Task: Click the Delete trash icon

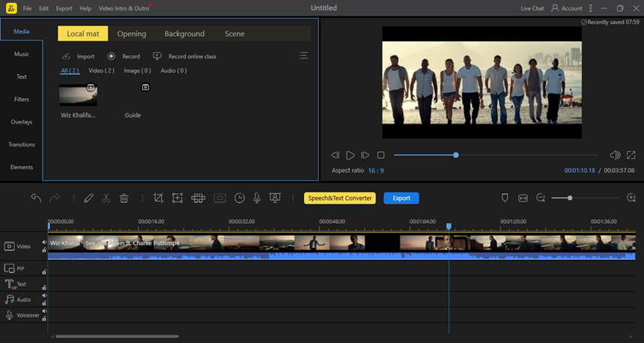Action: click(124, 198)
